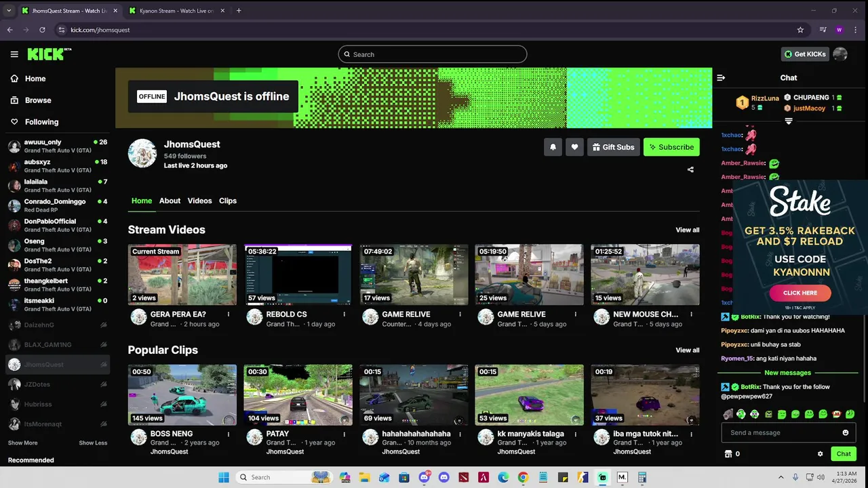Open options menu for kk manyakis talaga
The height and width of the screenshot is (488, 868).
pos(576,434)
